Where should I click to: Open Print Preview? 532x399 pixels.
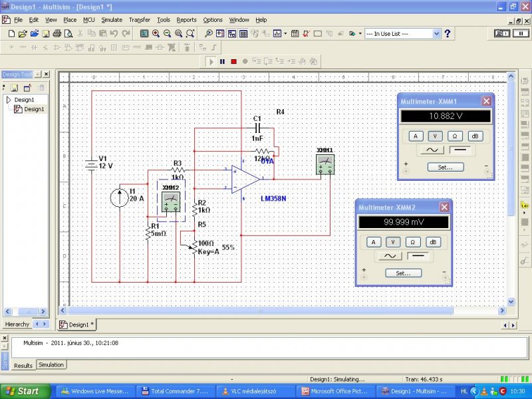pyautogui.click(x=68, y=34)
